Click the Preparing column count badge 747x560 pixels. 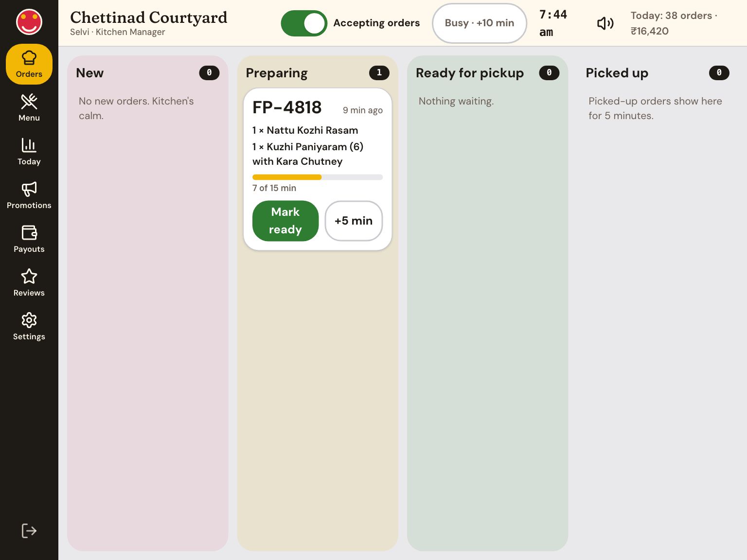(379, 73)
